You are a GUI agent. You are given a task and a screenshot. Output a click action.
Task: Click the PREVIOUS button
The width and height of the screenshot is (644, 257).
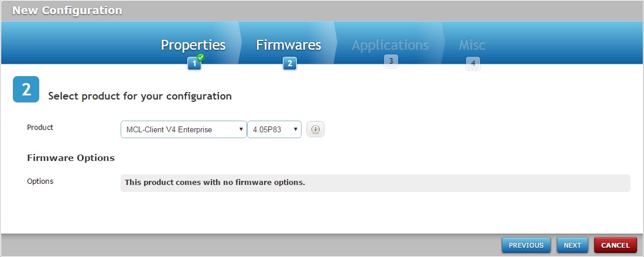[x=526, y=245]
